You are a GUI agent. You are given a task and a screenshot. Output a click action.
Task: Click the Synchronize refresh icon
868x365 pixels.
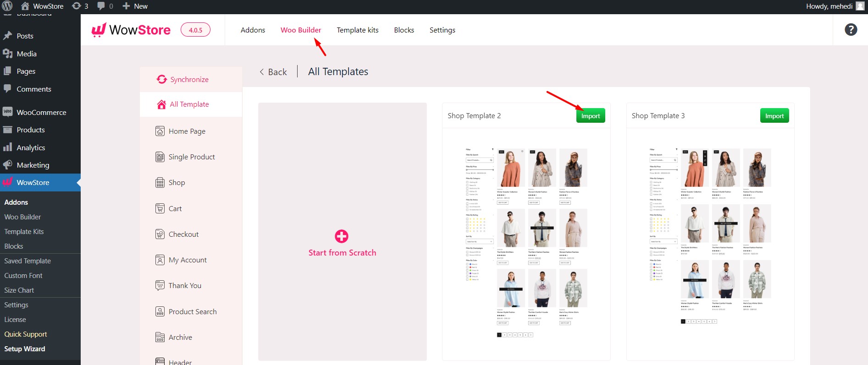pos(161,79)
